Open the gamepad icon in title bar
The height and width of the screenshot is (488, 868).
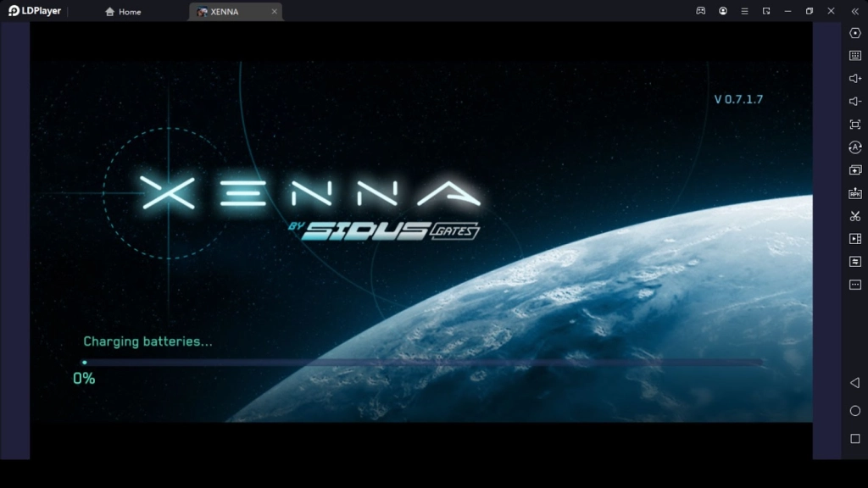click(701, 11)
